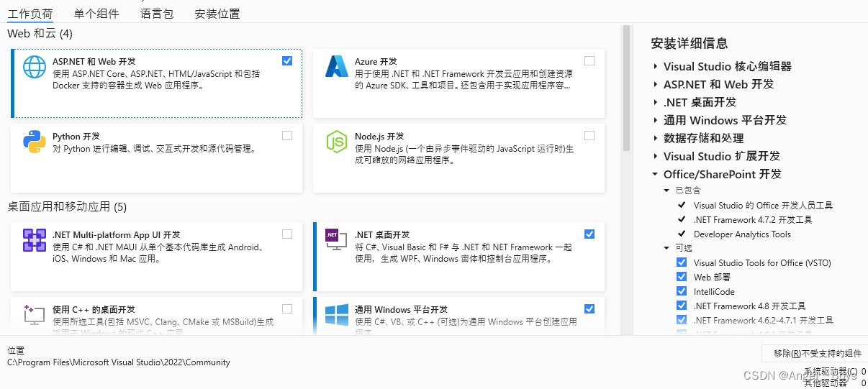868x389 pixels.
Task: Collapse the 已包含 included components list
Action: tap(666, 191)
